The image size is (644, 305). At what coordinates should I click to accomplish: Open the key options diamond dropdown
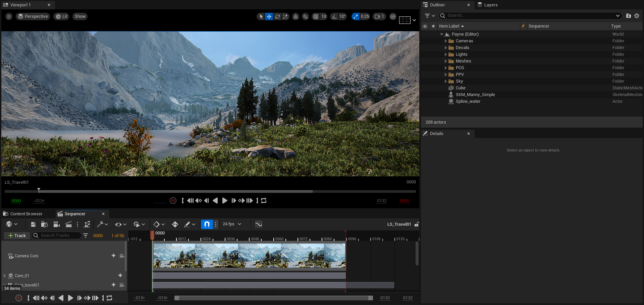159,224
